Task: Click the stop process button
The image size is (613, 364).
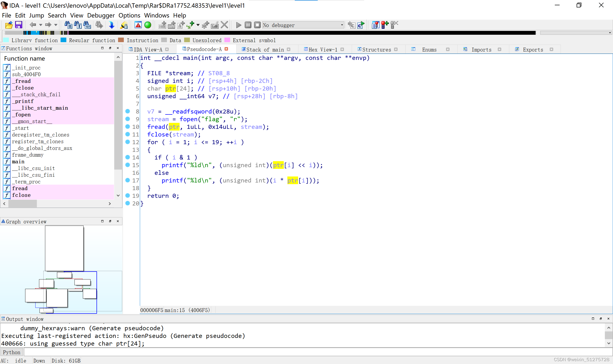Action: pyautogui.click(x=257, y=25)
